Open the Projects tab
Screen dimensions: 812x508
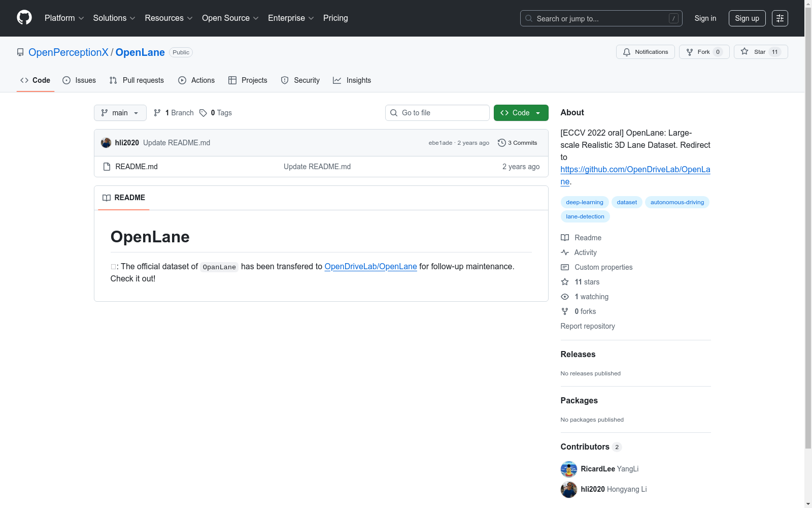point(248,80)
